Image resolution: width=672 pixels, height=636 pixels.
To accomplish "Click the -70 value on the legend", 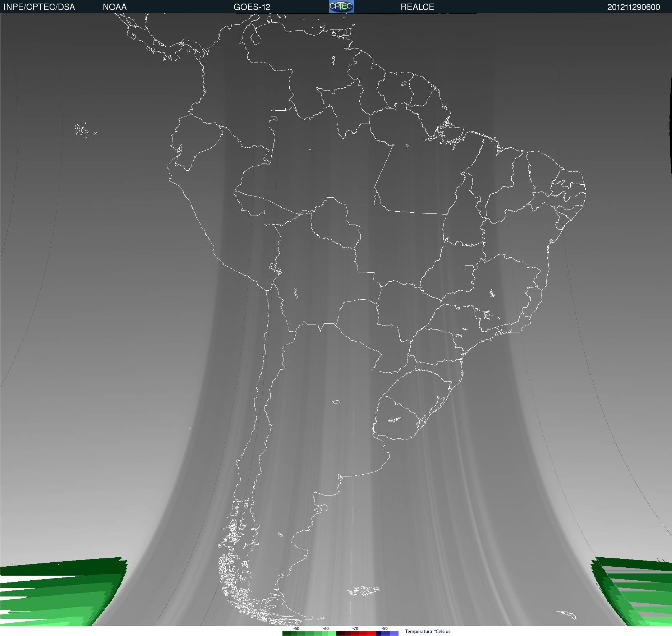I will click(355, 628).
